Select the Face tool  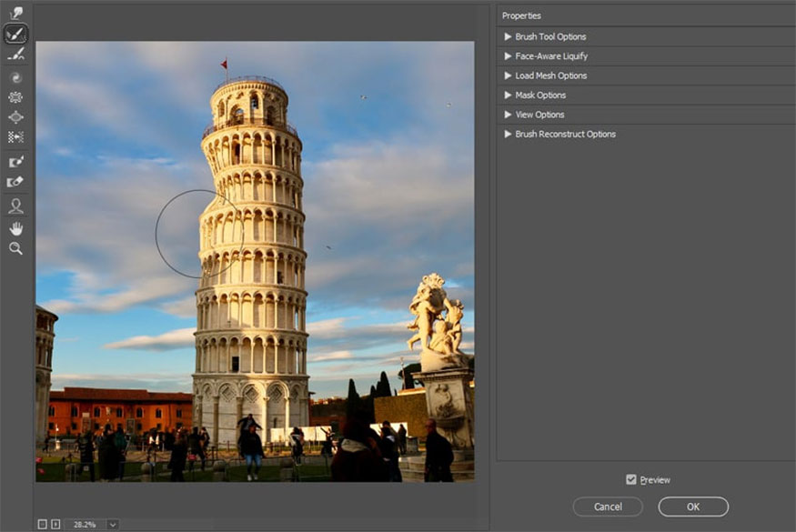[15, 206]
